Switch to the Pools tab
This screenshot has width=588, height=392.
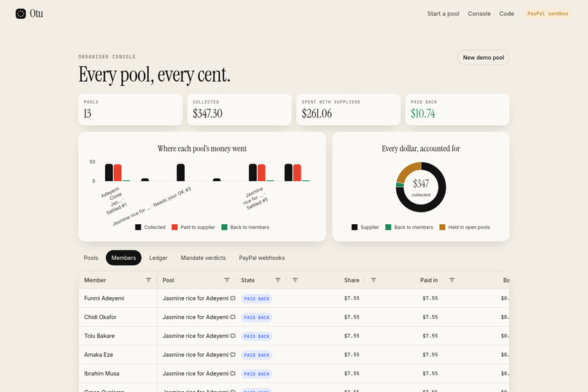[x=90, y=258]
